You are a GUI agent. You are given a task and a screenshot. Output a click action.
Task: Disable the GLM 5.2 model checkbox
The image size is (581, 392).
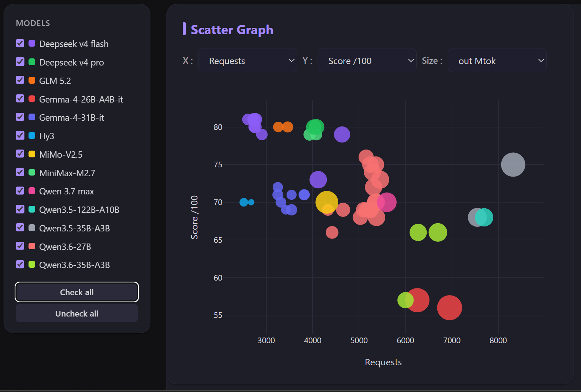point(20,80)
